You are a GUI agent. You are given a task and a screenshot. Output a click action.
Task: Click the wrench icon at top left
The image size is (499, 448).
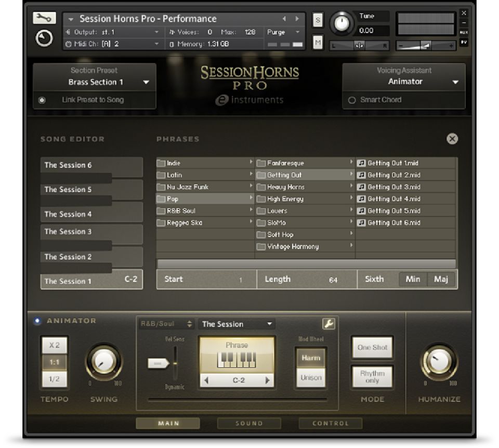pos(44,18)
